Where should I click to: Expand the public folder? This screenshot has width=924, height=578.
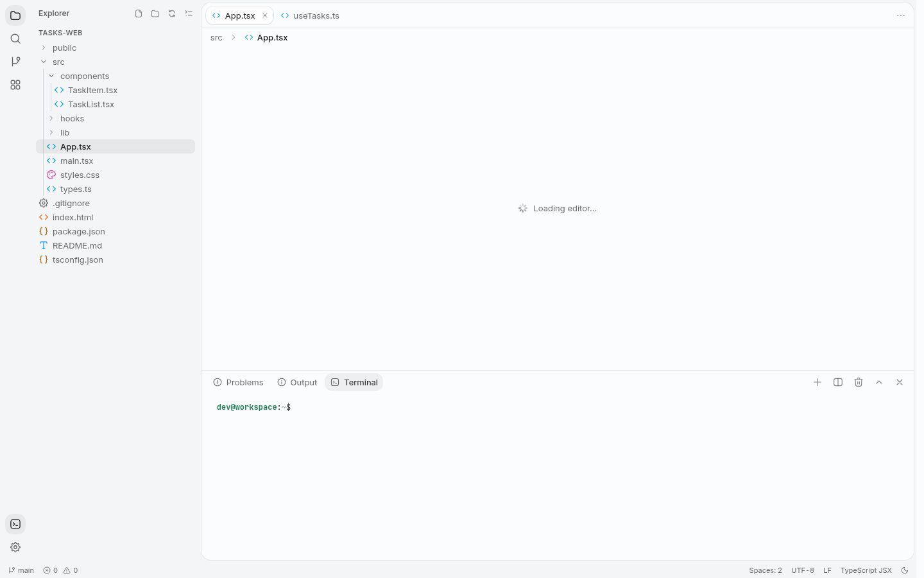pyautogui.click(x=116, y=48)
